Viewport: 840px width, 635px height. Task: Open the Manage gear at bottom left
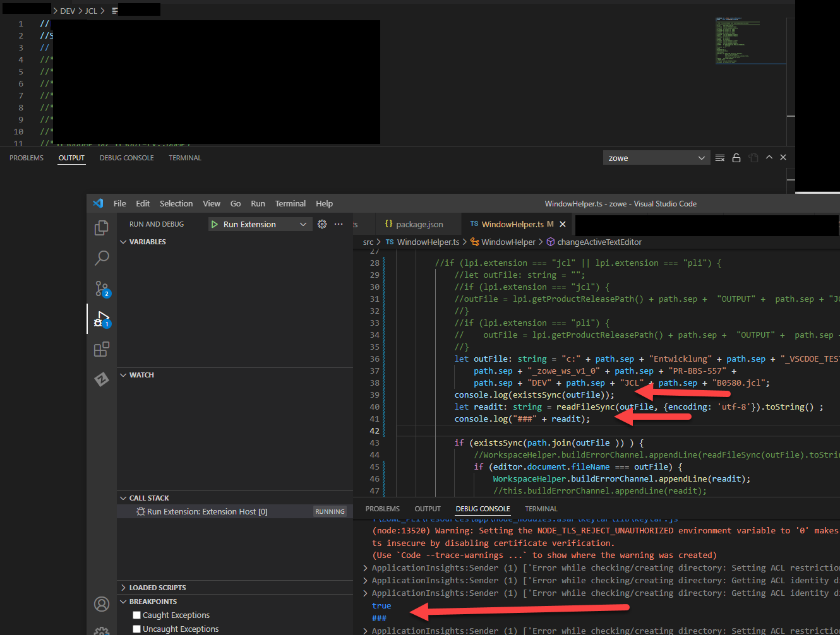pos(101,629)
